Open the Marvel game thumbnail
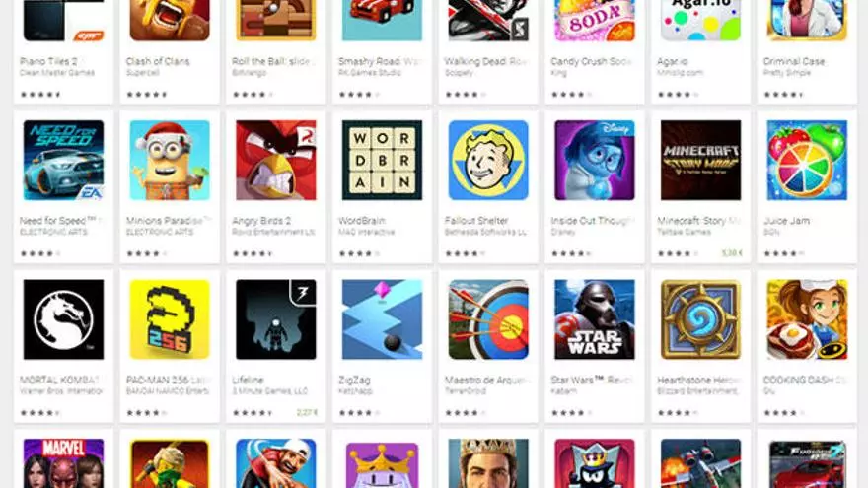The width and height of the screenshot is (868, 488). [x=63, y=463]
